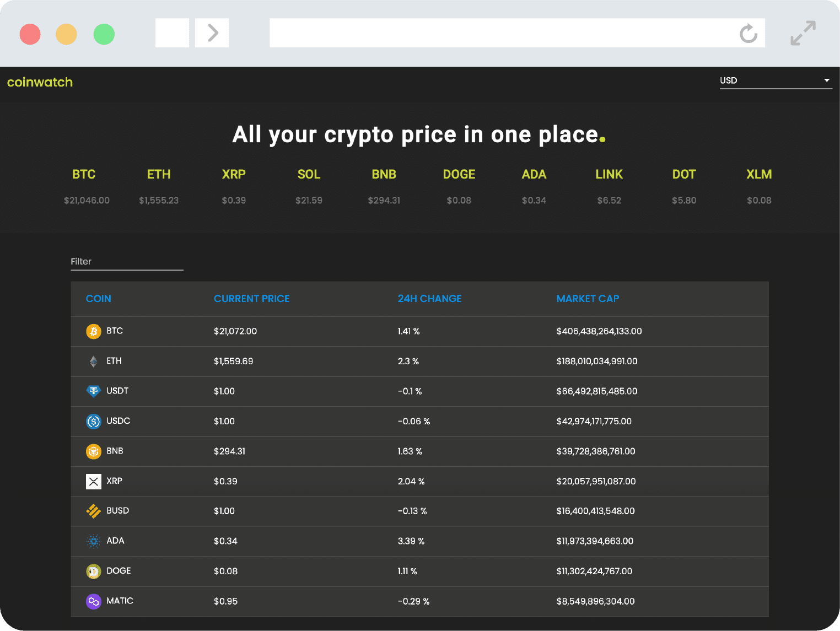Click the BUSD logo icon
The height and width of the screenshot is (631, 840).
[x=94, y=511]
